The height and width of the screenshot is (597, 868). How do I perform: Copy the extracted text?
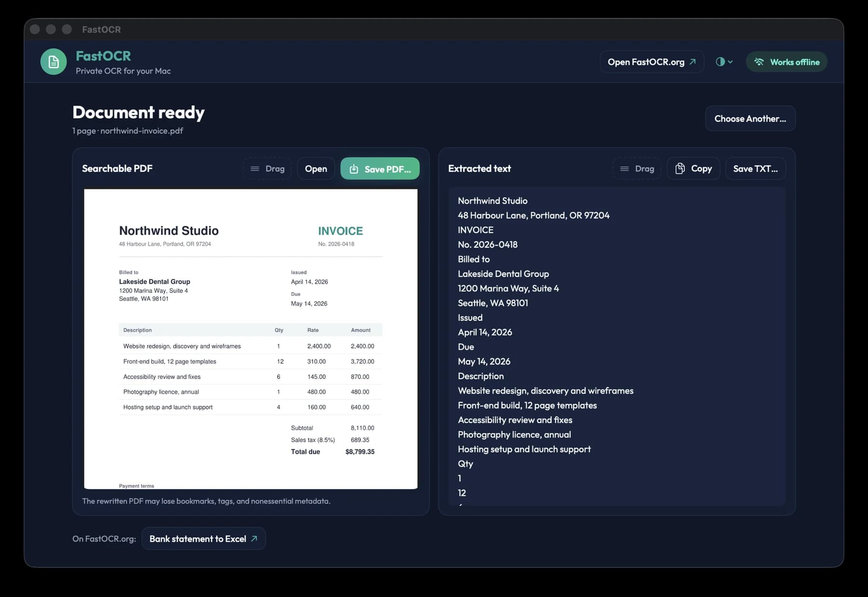[693, 169]
